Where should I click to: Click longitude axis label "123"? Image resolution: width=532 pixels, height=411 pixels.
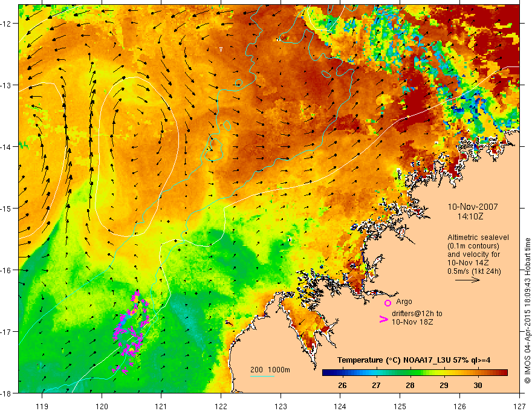281,407
